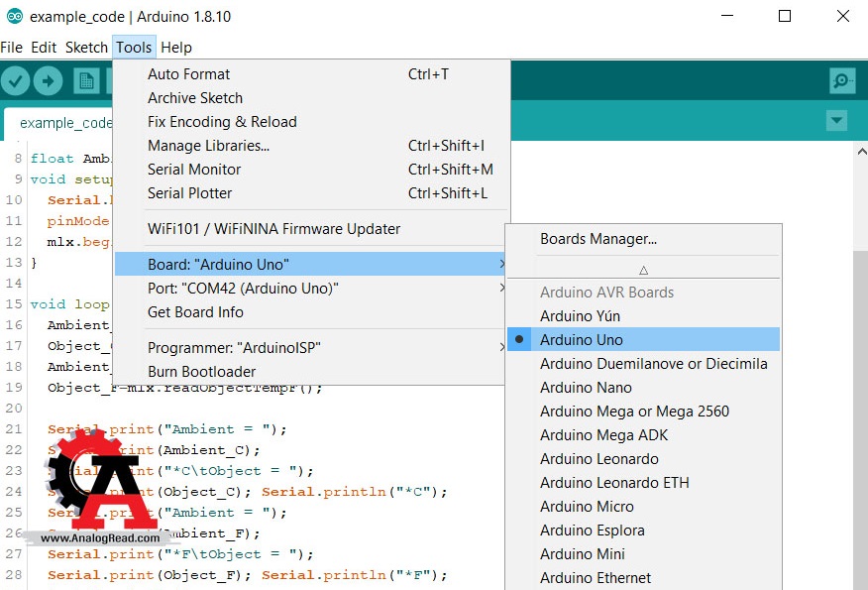This screenshot has width=868, height=590.
Task: Select Burn Bootloader
Action: pyautogui.click(x=310, y=371)
